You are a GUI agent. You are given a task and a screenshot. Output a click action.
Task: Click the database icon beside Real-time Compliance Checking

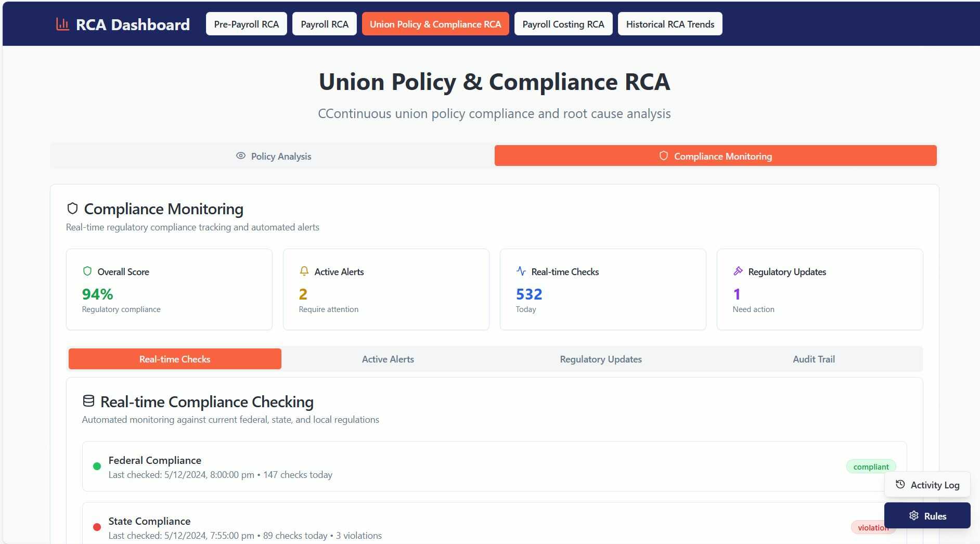click(88, 401)
